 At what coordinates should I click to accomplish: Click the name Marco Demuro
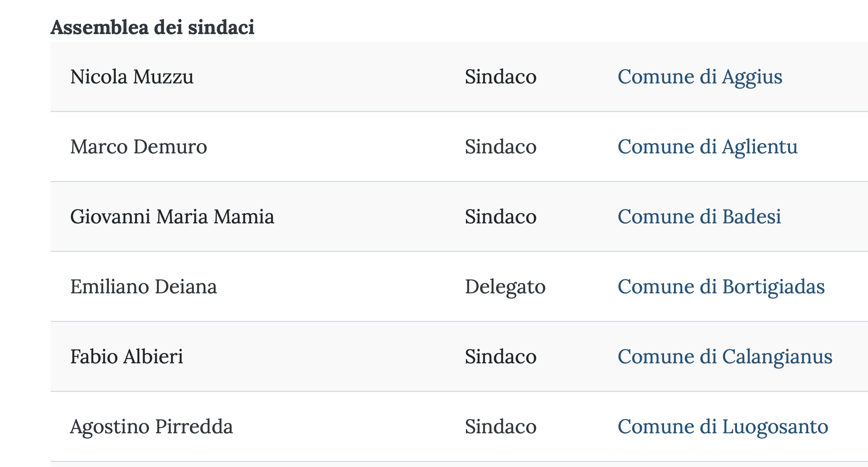139,147
